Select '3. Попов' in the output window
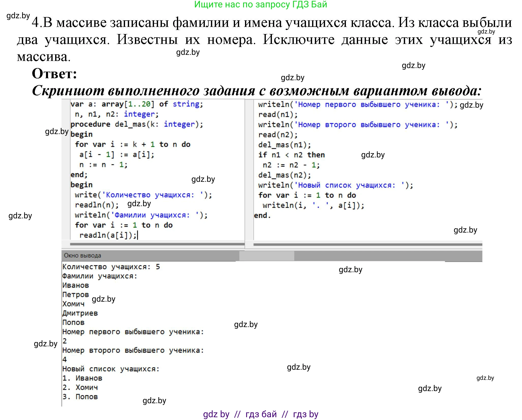 tap(80, 397)
